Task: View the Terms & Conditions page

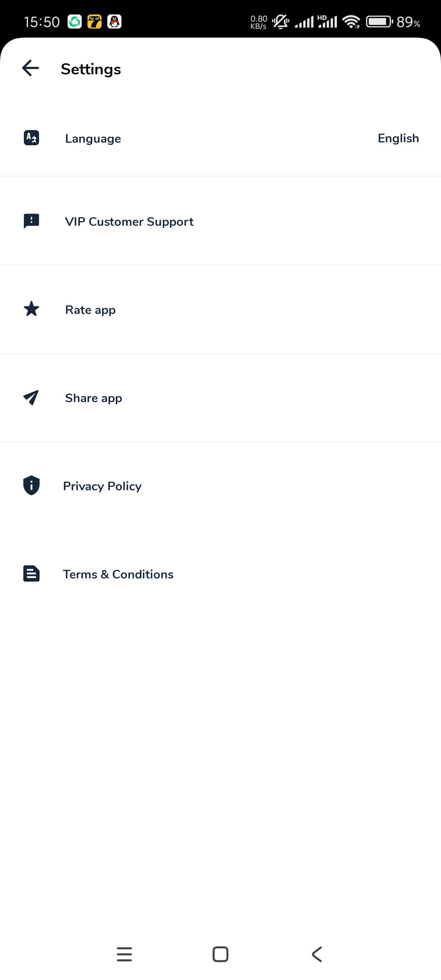Action: 220,574
